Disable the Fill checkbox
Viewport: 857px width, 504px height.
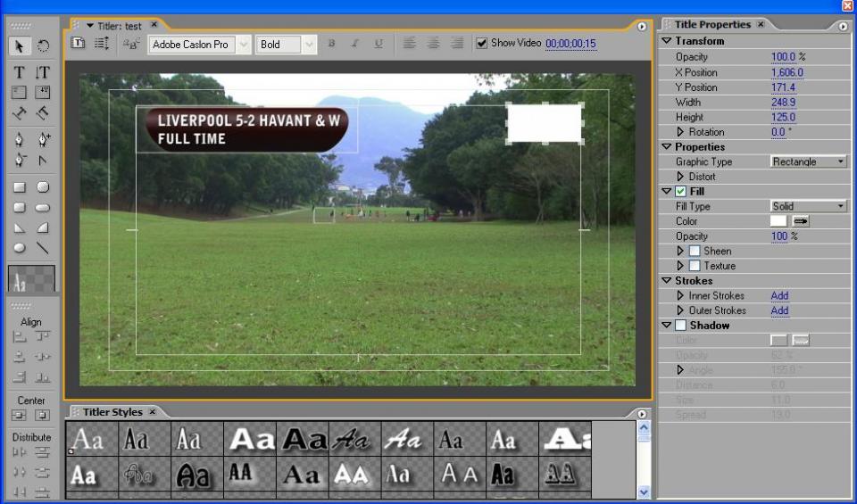[x=680, y=192]
